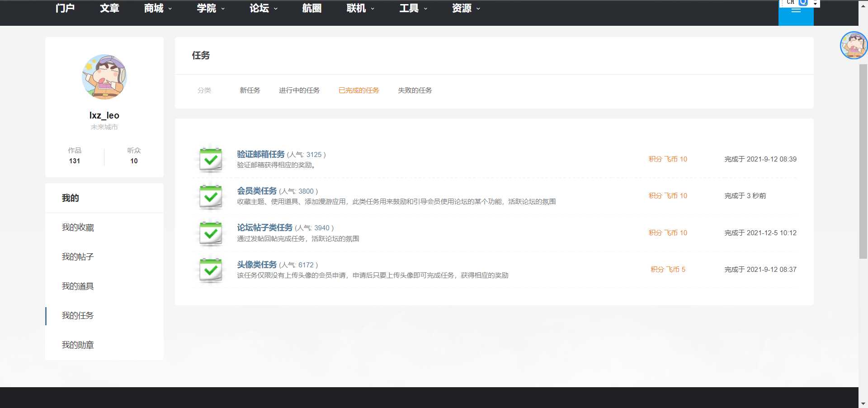The width and height of the screenshot is (868, 408).
Task: Open the 头像类任务 task link
Action: pyautogui.click(x=257, y=265)
